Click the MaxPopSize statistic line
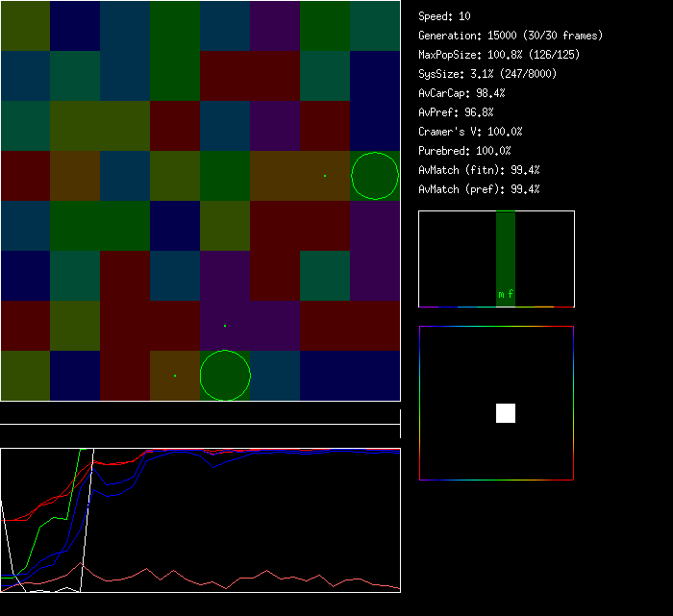Image resolution: width=673 pixels, height=616 pixels. pyautogui.click(x=499, y=55)
